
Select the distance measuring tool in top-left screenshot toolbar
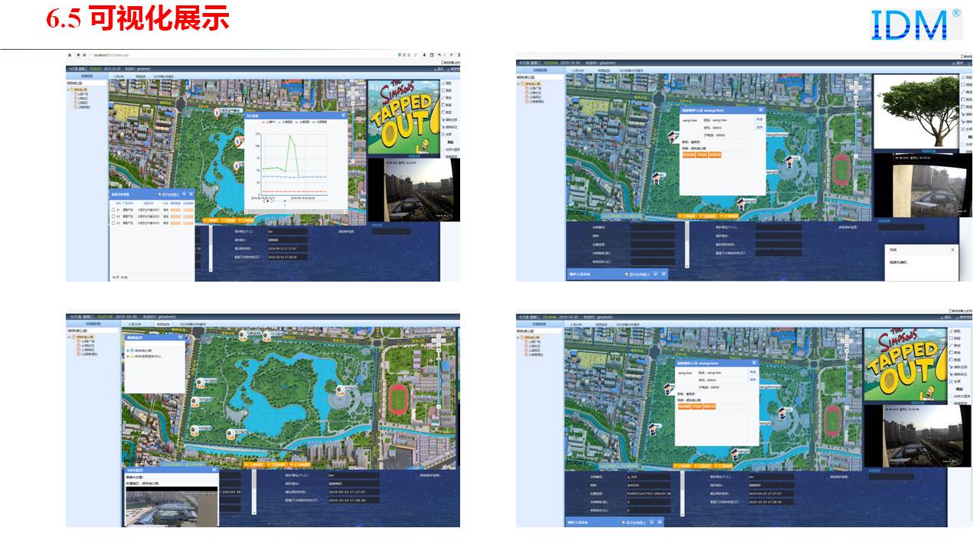[448, 83]
